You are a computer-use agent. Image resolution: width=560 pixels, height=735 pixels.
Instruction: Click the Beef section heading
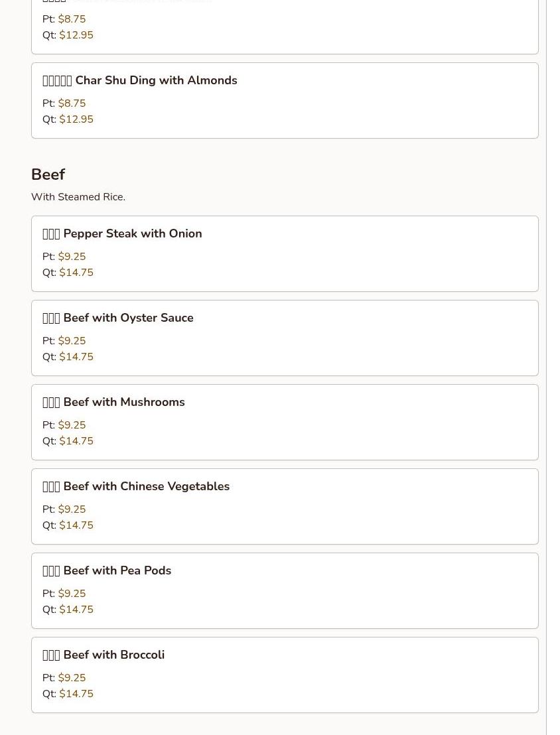click(48, 174)
